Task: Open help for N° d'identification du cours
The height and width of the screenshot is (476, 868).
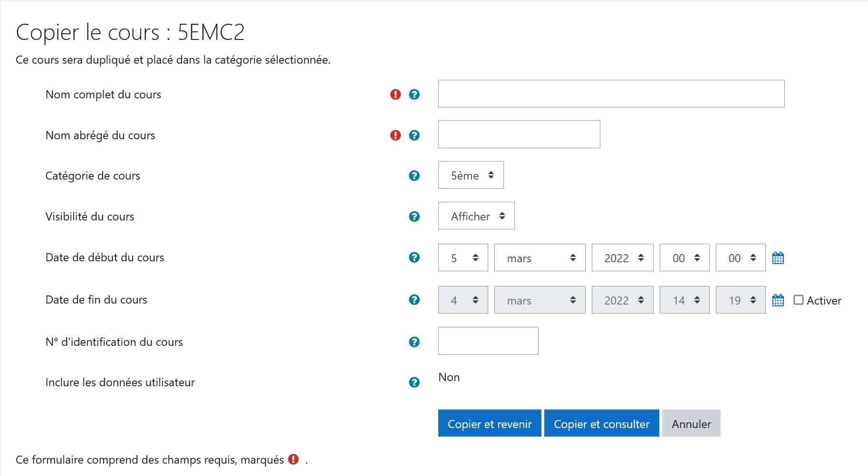Action: click(x=414, y=342)
